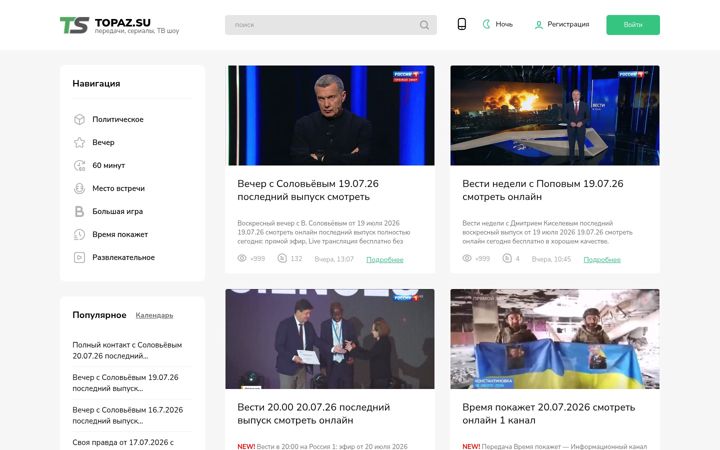This screenshot has height=450, width=720.
Task: Click the title Время покажет 20.07.2026 смотреть онлайн
Action: click(549, 414)
